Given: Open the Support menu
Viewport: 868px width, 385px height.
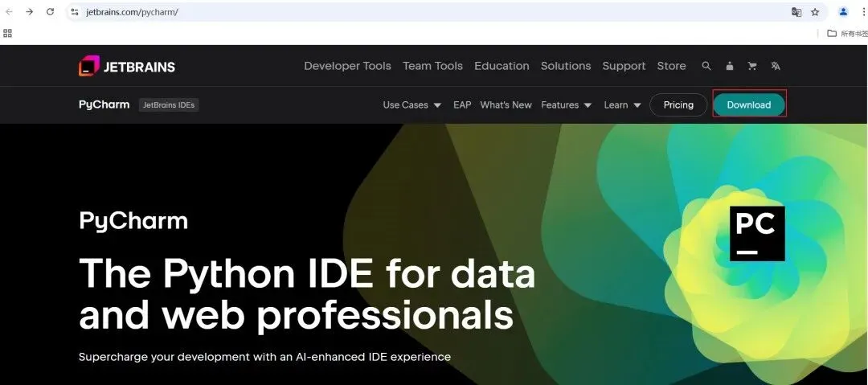Looking at the screenshot, I should (x=624, y=66).
